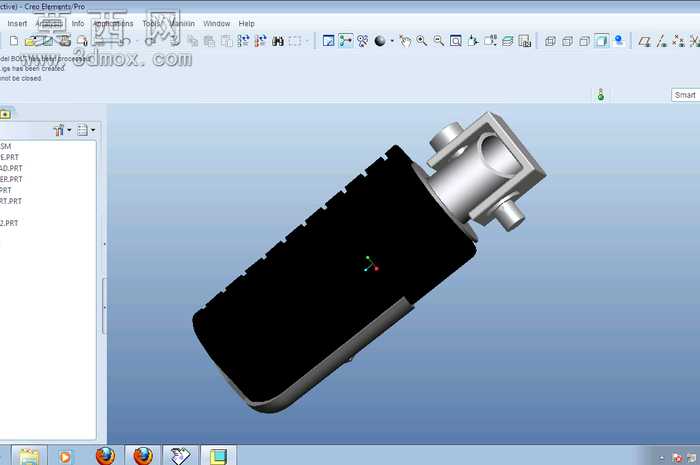The image size is (700, 465).
Task: Click the model tree Settings tool icon
Action: pyautogui.click(x=58, y=130)
